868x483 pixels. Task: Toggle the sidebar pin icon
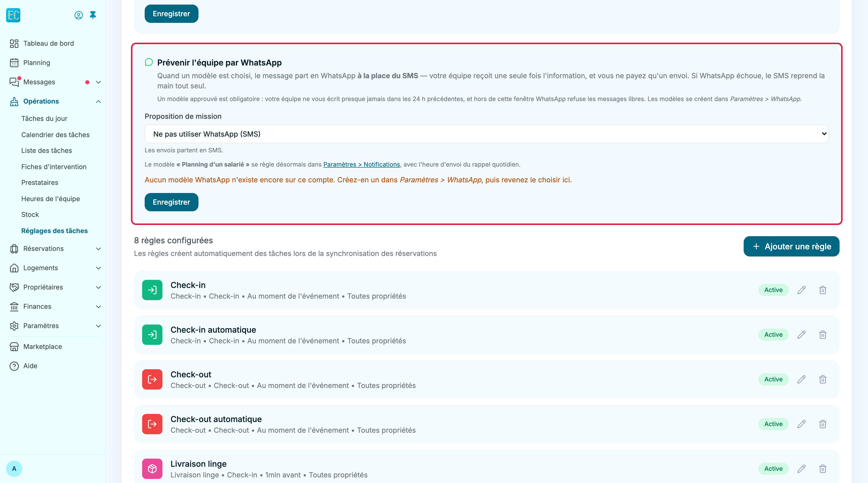(x=93, y=15)
